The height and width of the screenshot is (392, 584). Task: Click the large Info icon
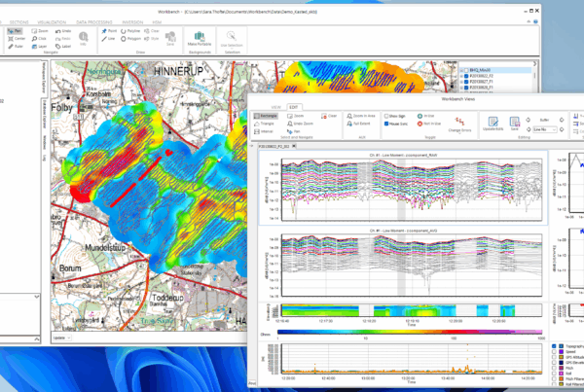coord(83,37)
